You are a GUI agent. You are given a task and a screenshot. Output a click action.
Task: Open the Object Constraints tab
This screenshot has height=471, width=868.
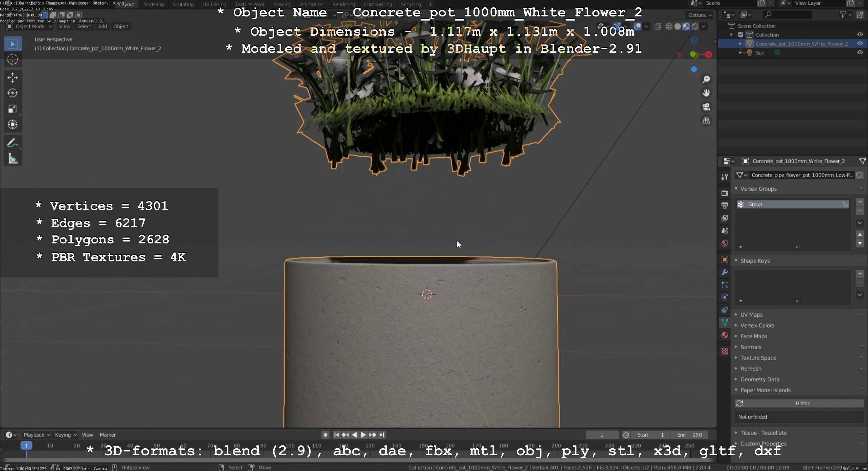(x=725, y=310)
